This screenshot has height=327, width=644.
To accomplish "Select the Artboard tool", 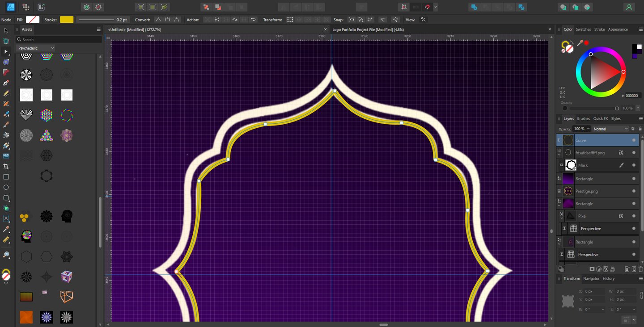I will 6,41.
